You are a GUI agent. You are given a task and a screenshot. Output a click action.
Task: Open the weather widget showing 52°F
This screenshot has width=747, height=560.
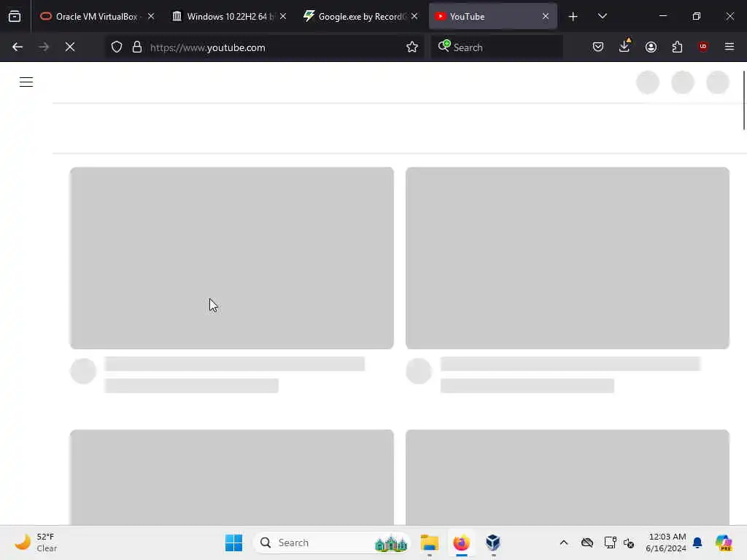pos(36,542)
